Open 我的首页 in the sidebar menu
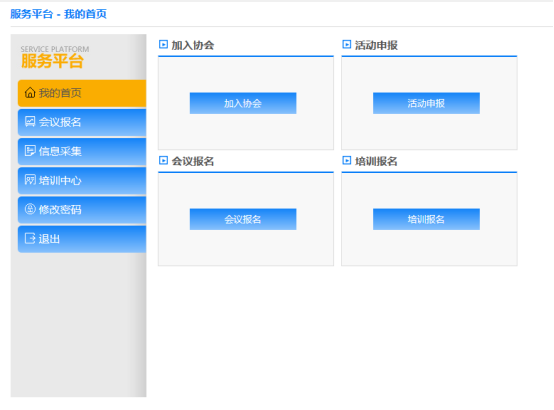This screenshot has width=554, height=410. 82,93
